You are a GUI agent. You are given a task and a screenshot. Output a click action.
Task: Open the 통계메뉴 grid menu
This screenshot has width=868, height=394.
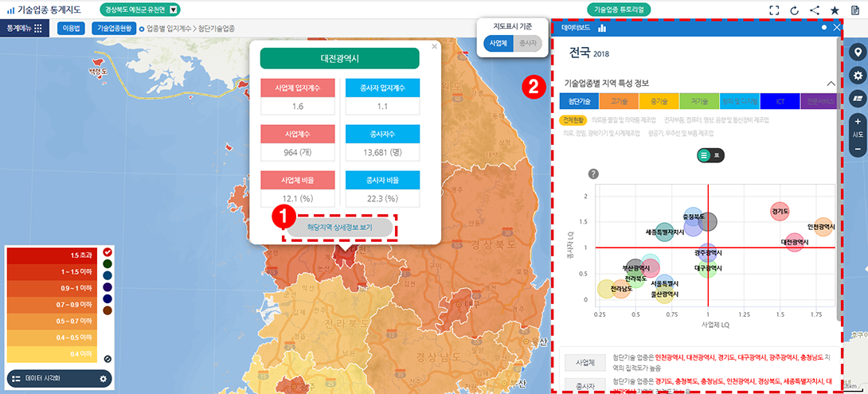[x=37, y=28]
